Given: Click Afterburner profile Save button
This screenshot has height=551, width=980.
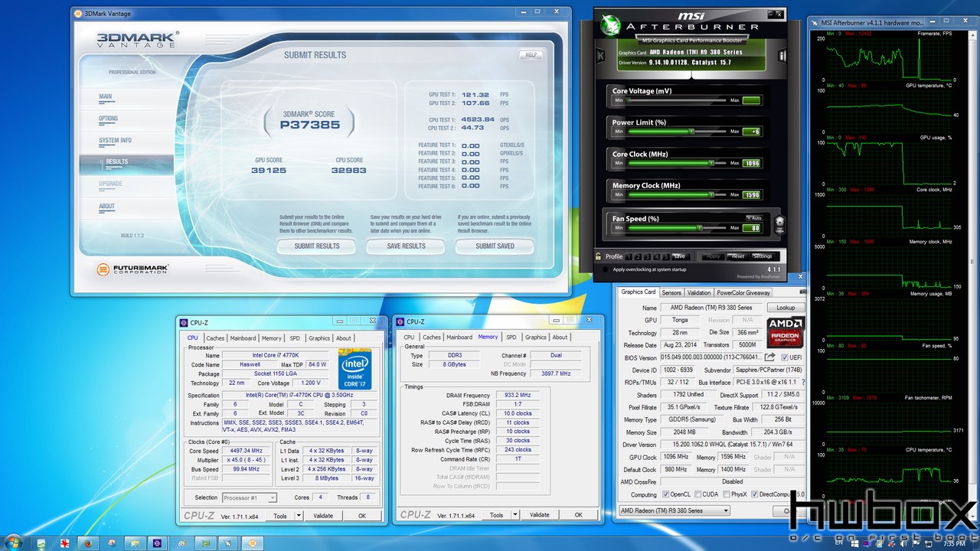Looking at the screenshot, I should coord(679,256).
